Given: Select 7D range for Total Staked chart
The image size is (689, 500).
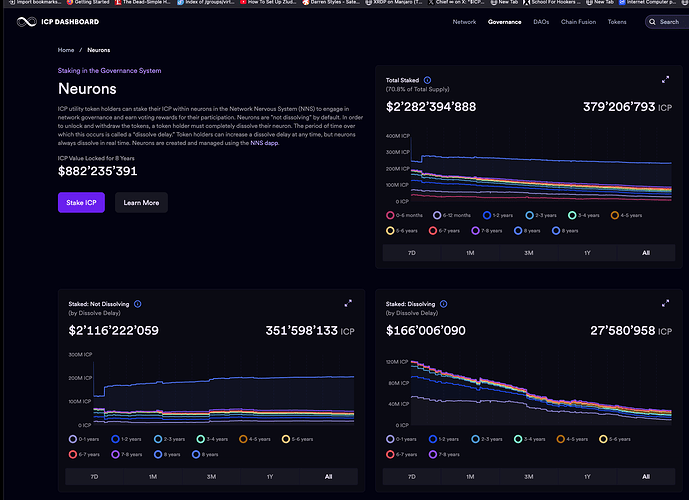Looking at the screenshot, I should click(x=412, y=253).
